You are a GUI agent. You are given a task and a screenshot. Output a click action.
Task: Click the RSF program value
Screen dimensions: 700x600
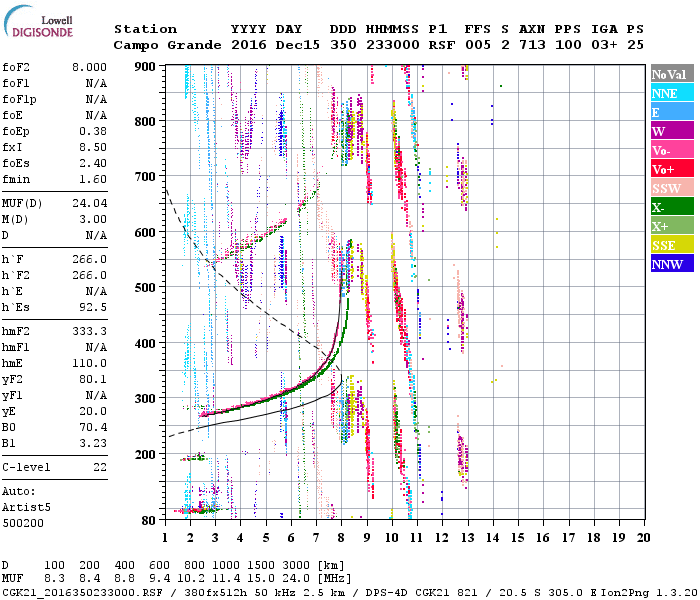pos(442,45)
